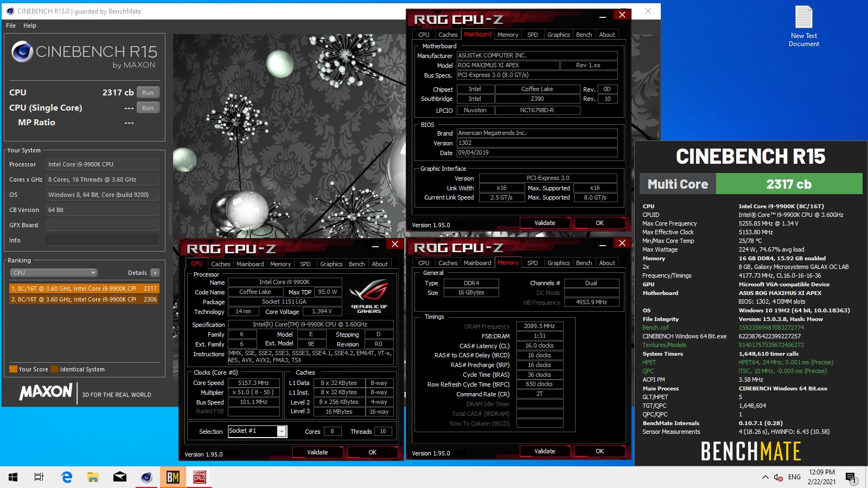The width and height of the screenshot is (868, 488).
Task: Select ranking entry with score 2306
Action: [84, 299]
